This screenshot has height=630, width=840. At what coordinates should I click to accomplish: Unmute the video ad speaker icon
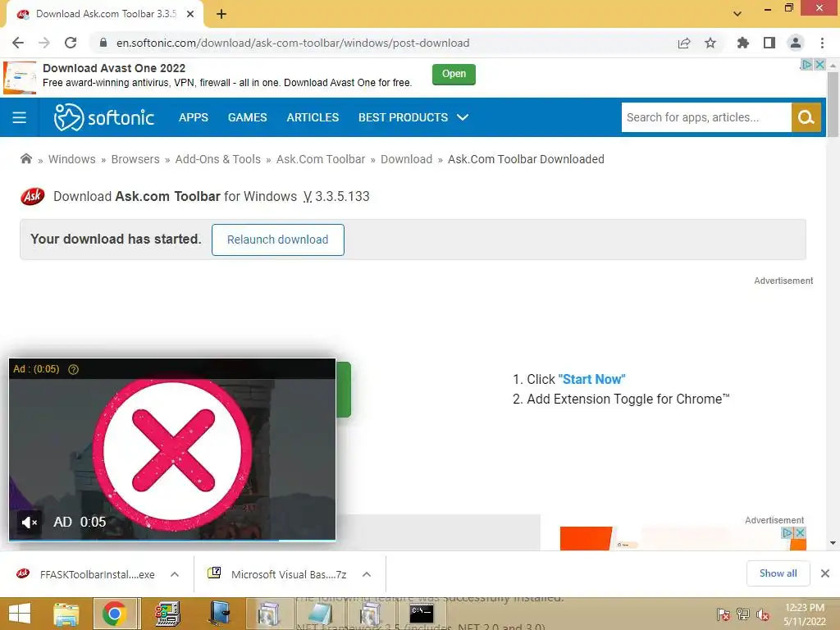click(29, 522)
